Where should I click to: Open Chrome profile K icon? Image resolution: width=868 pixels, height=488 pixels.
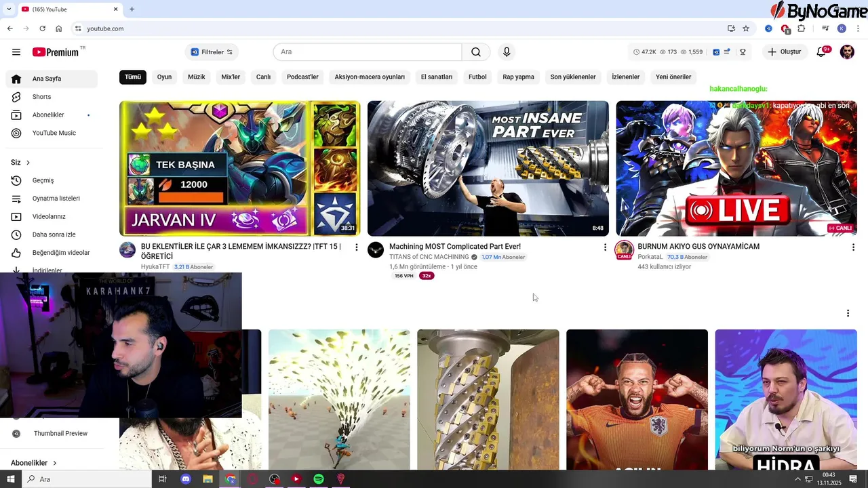coord(842,28)
